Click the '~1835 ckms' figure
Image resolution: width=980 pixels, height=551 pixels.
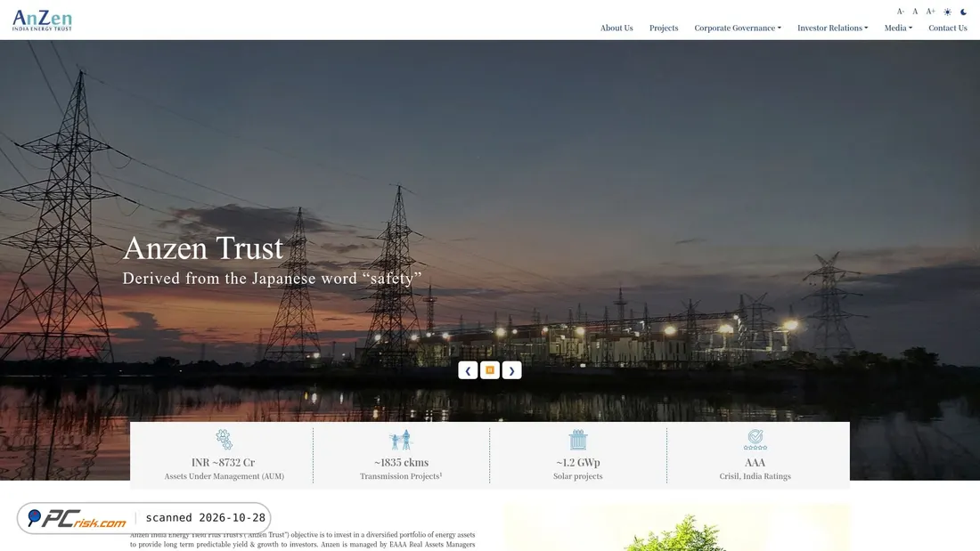click(401, 463)
